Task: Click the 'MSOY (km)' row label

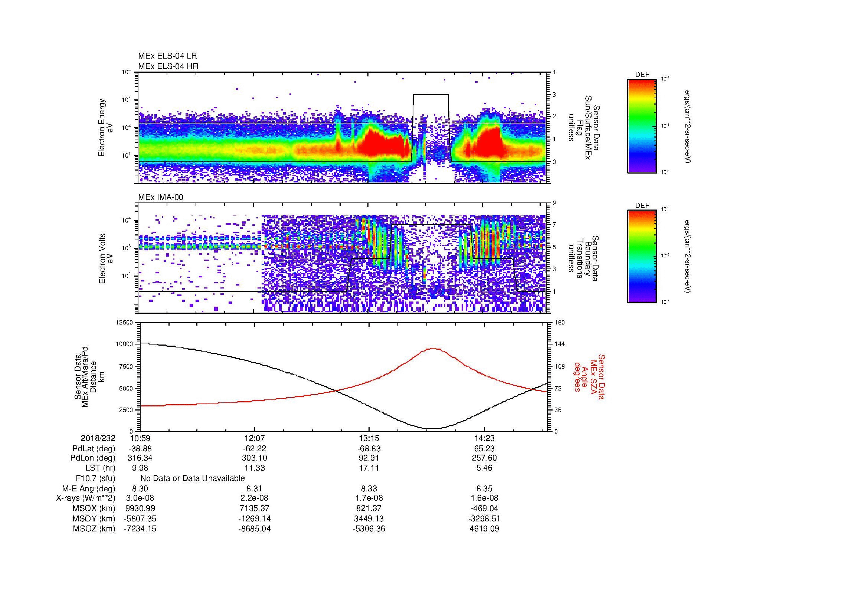Action: [x=94, y=518]
